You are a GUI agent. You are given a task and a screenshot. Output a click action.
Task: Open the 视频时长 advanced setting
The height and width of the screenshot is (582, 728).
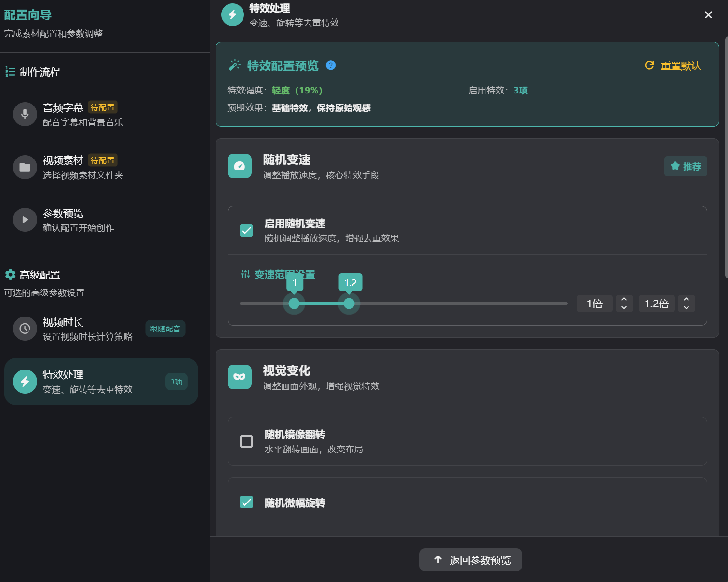tap(87, 329)
